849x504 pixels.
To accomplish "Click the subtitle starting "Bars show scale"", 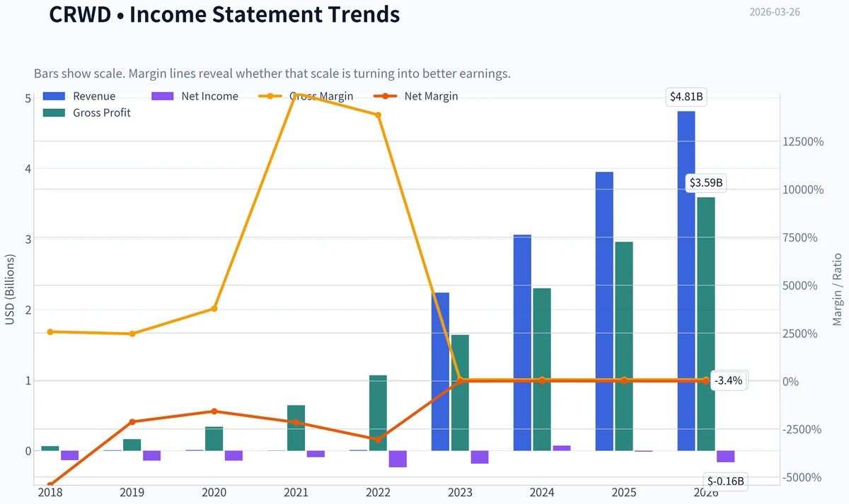I will [x=272, y=74].
